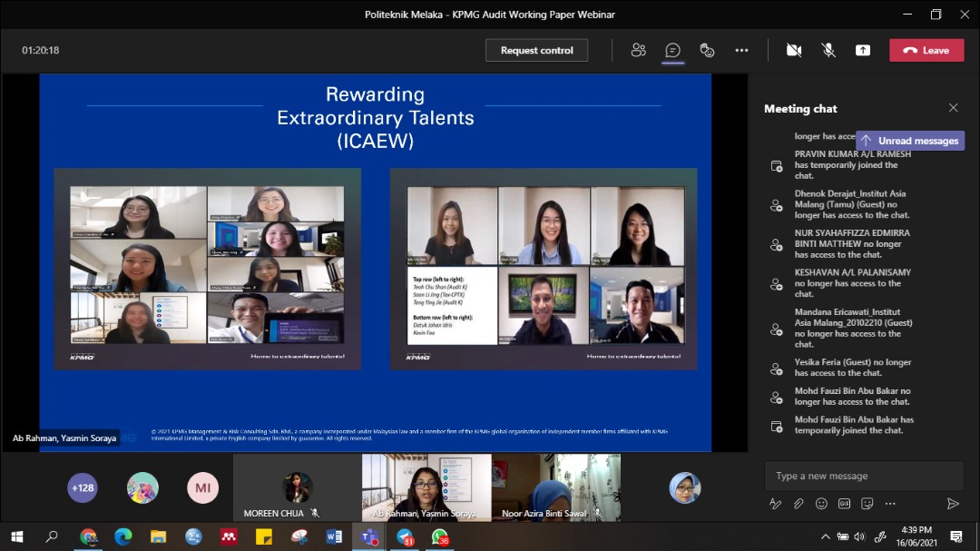Image resolution: width=980 pixels, height=551 pixels.
Task: Open File Explorer from the taskbar
Action: (158, 536)
